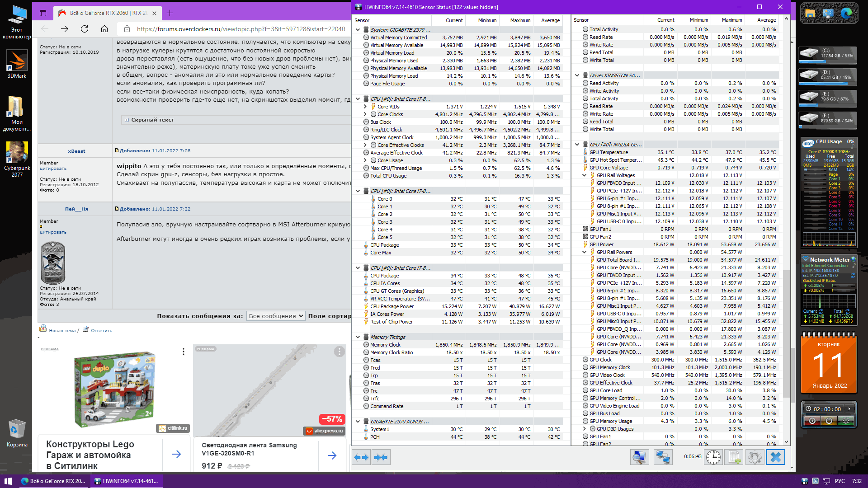The image size is (868, 488).
Task: Expand the Core VIDs row
Action: point(365,107)
